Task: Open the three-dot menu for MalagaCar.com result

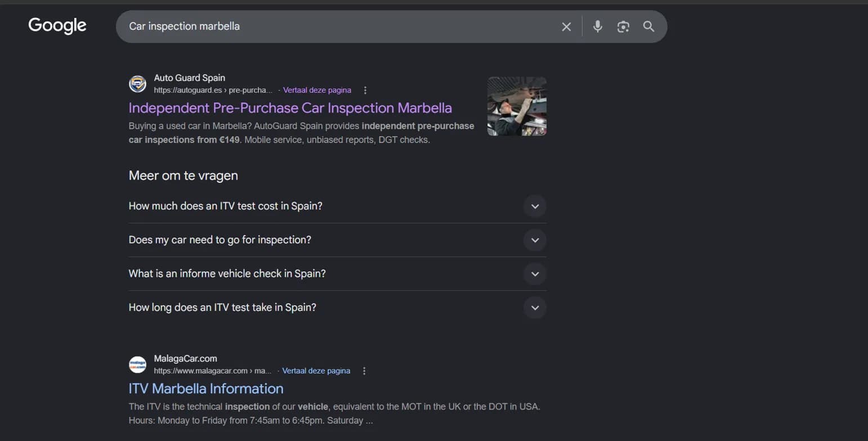Action: (x=364, y=371)
